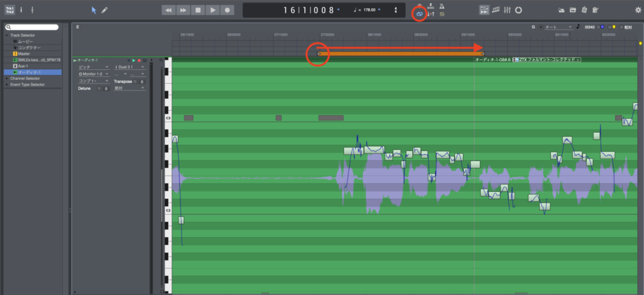Click the transport Record button
Image resolution: width=644 pixels, height=295 pixels.
[x=227, y=10]
